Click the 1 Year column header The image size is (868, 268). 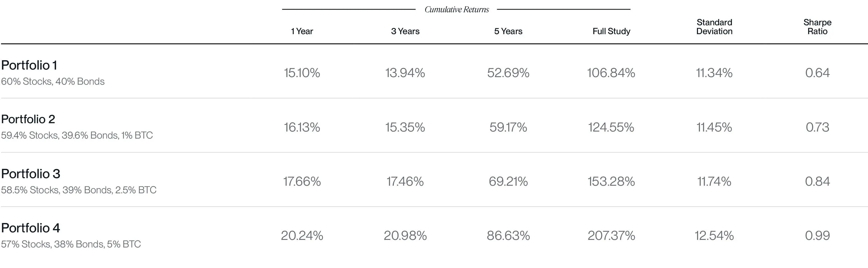302,31
